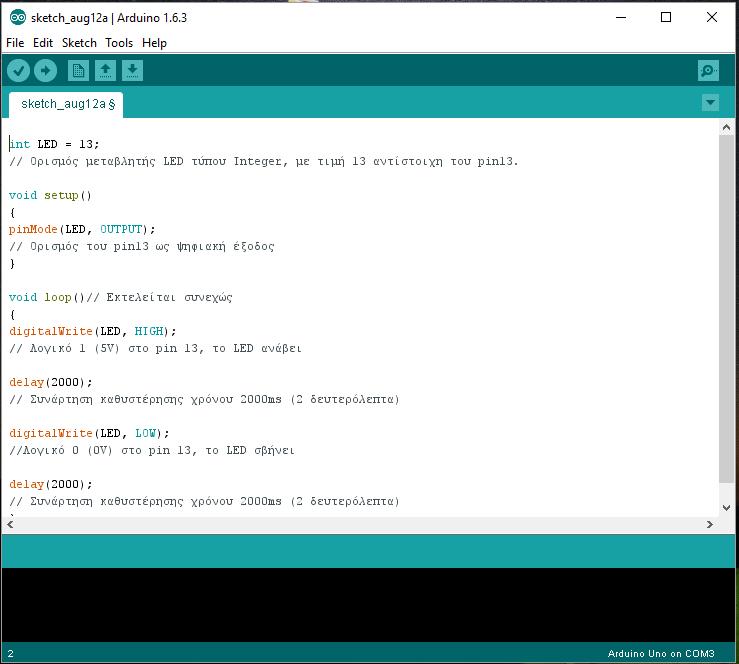Click the 'digitalWrite(LED, HIGH);' line
Screen dimensions: 739x664
click(x=92, y=331)
